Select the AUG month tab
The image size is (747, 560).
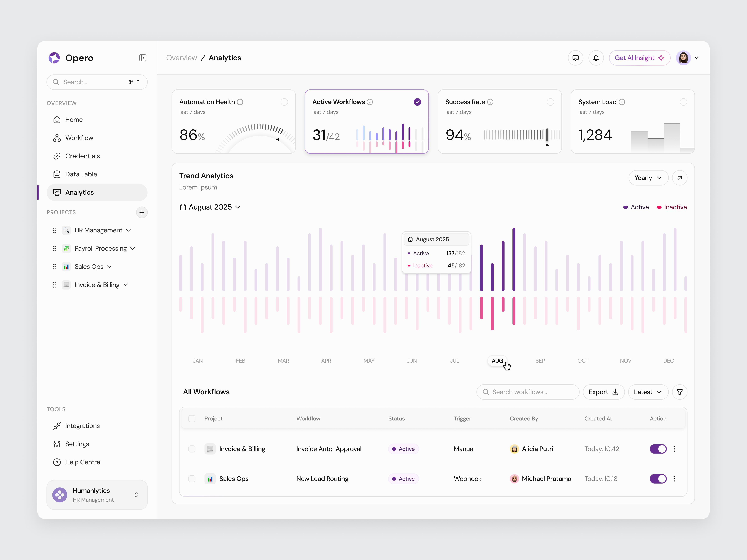[x=497, y=361]
